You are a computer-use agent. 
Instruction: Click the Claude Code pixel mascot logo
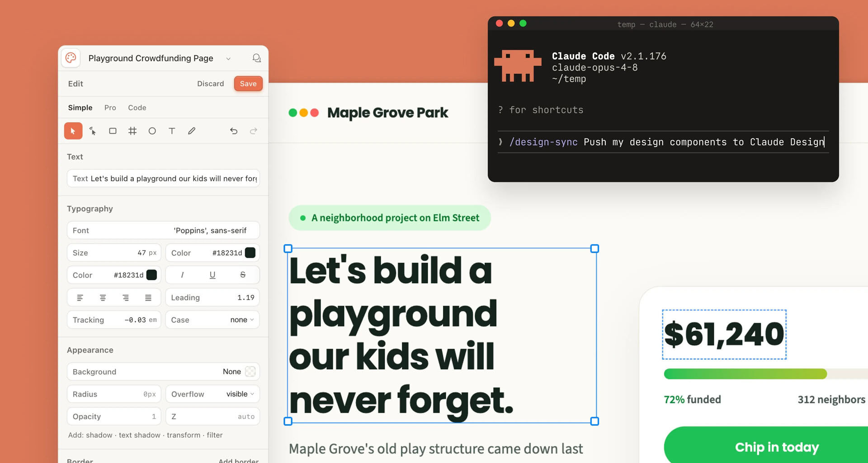(518, 66)
